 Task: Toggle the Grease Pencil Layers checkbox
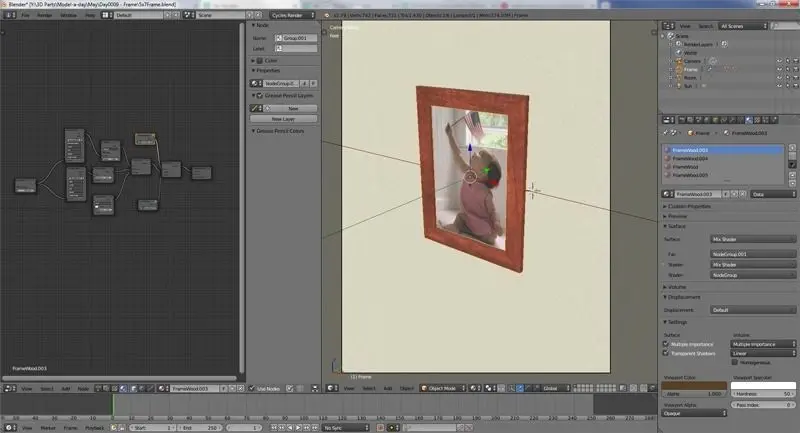[x=260, y=95]
